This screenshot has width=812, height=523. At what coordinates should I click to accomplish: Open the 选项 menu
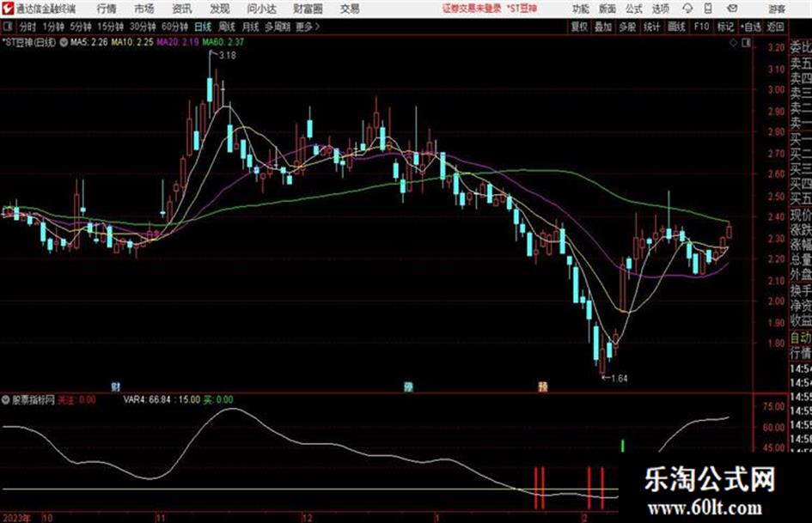pos(660,9)
